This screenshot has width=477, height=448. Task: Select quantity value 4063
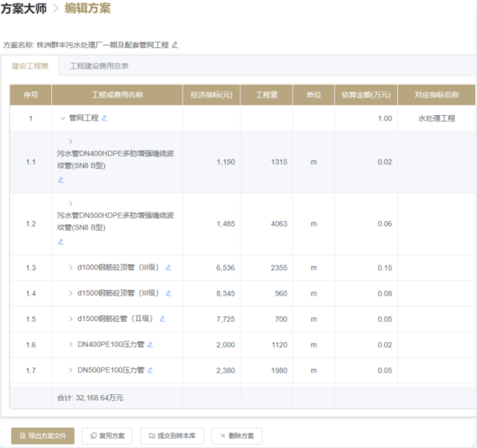[279, 224]
